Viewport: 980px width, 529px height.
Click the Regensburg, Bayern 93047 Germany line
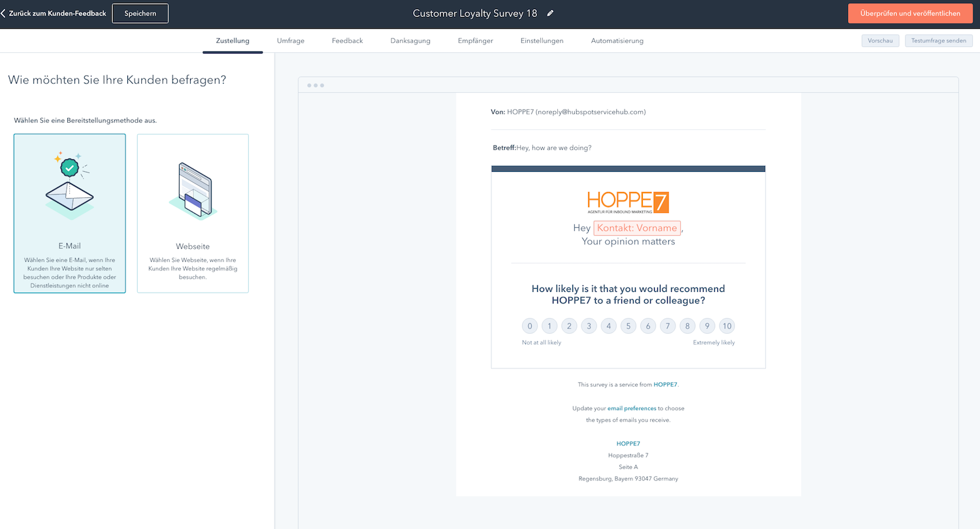(x=629, y=479)
